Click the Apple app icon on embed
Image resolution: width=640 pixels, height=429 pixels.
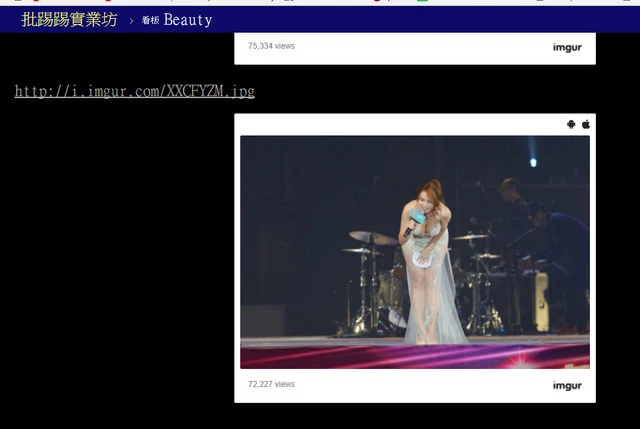pos(586,124)
